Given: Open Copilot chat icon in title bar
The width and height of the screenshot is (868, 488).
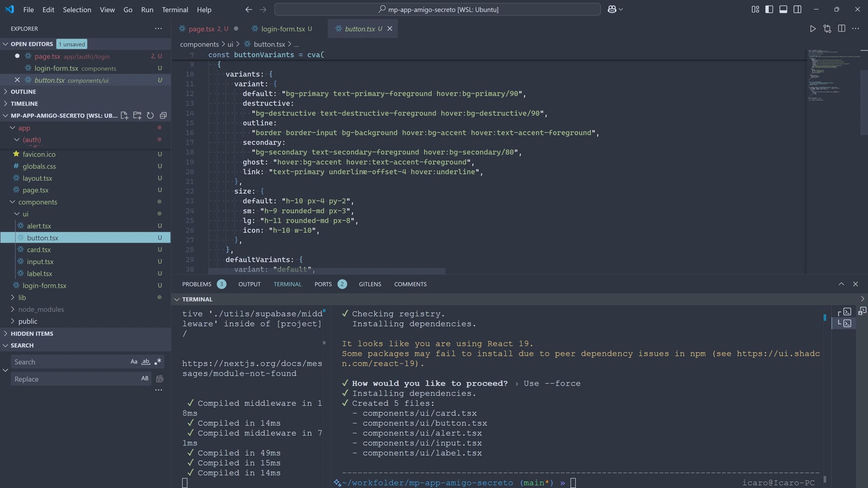Looking at the screenshot, I should [612, 9].
